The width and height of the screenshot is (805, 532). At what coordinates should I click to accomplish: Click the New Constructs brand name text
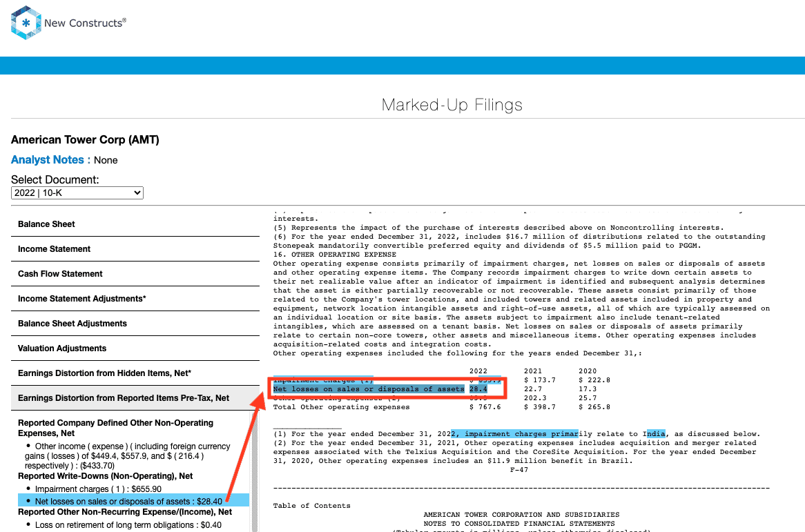click(x=85, y=23)
